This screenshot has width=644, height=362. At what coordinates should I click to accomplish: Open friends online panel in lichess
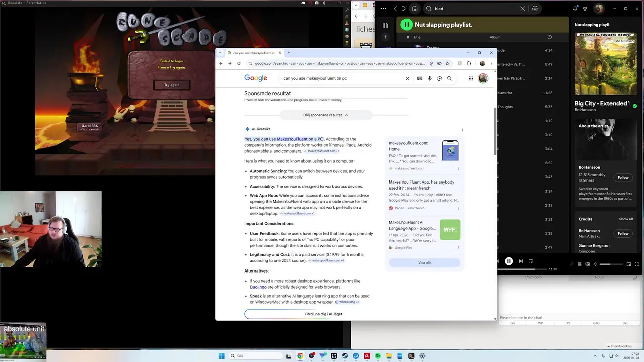[x=620, y=346]
